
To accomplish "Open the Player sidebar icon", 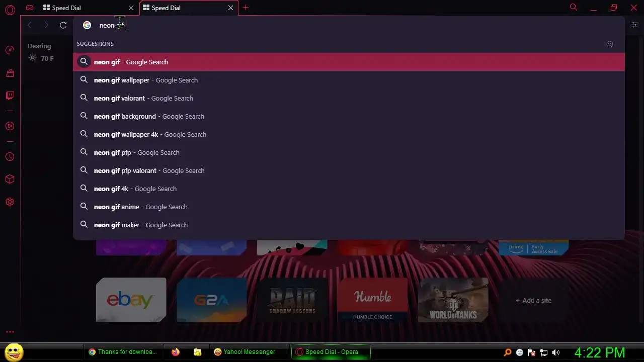I will 10,126.
